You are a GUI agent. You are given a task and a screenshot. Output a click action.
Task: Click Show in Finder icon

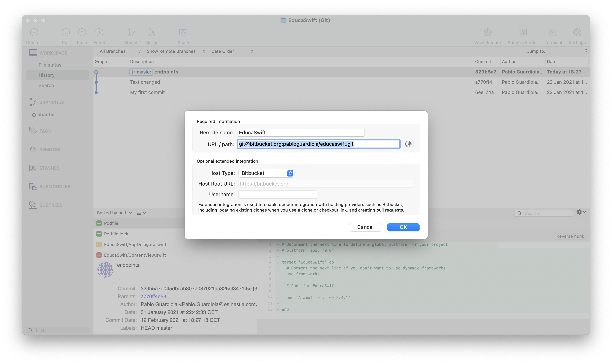point(523,32)
